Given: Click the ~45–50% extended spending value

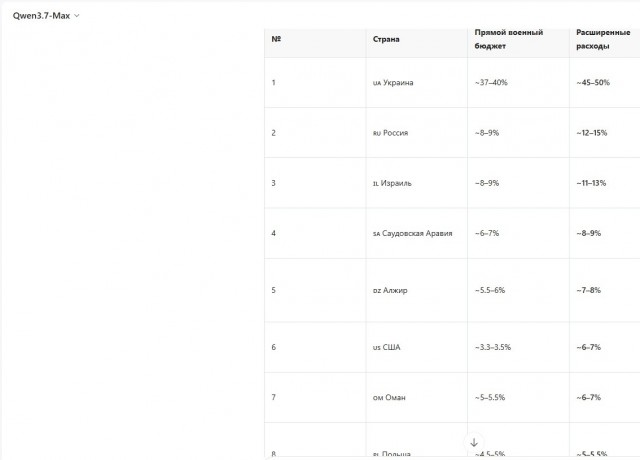Looking at the screenshot, I should (x=593, y=82).
